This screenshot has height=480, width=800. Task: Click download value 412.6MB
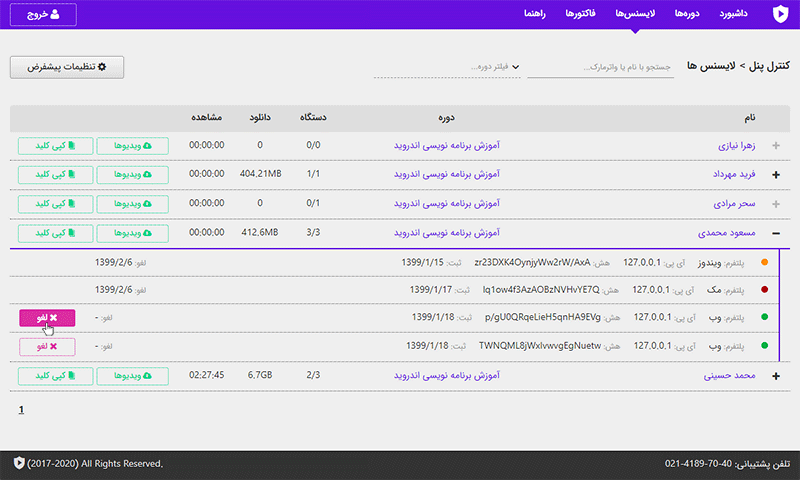pos(260,233)
